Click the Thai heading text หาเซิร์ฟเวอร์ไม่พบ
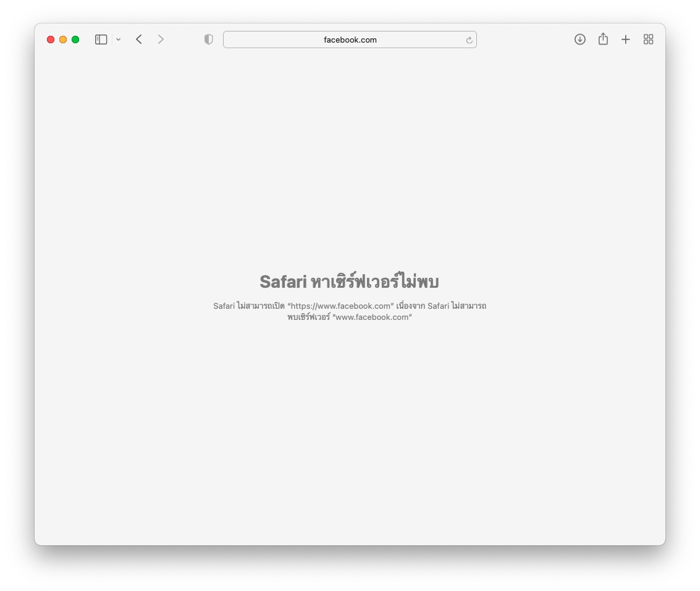 click(375, 281)
